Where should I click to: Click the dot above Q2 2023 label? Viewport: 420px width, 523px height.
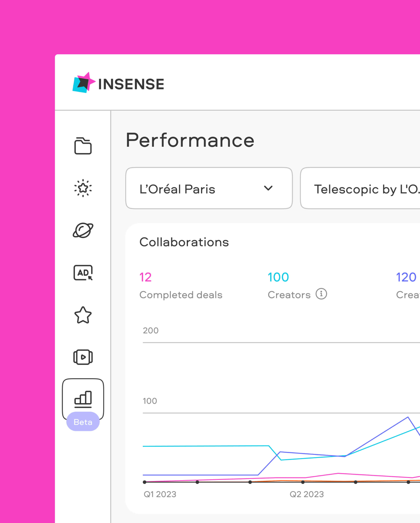click(303, 482)
